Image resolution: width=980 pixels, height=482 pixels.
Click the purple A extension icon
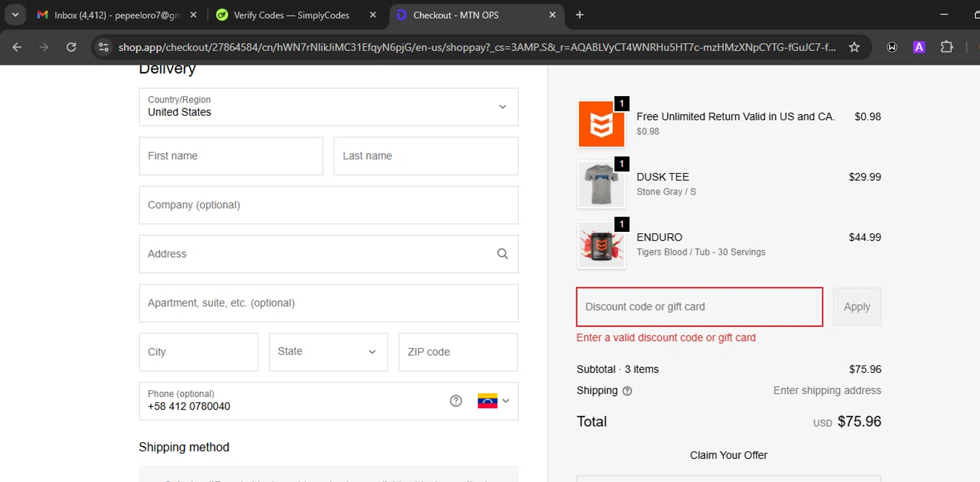919,47
